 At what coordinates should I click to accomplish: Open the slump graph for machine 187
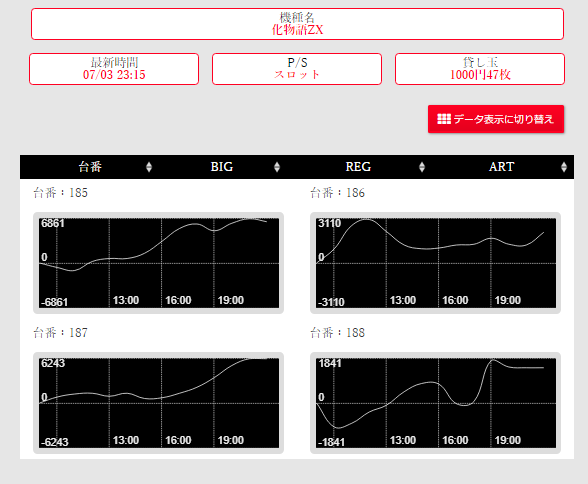(x=159, y=403)
